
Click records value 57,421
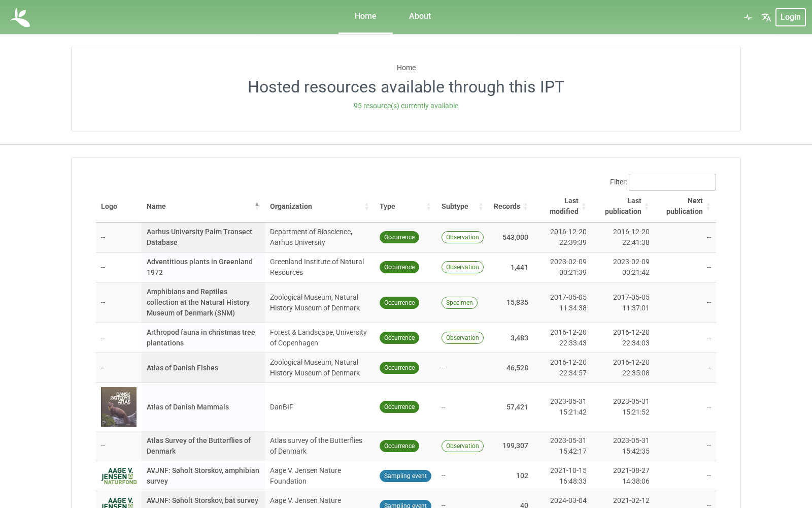coord(517,407)
